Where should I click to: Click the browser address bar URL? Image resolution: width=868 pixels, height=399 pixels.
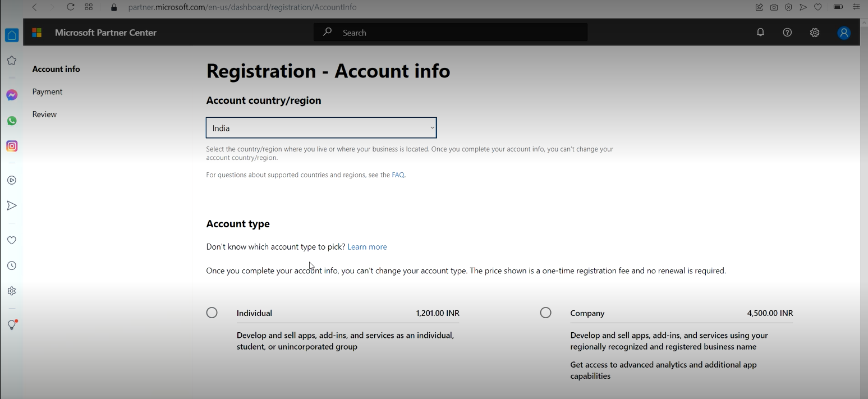[242, 7]
